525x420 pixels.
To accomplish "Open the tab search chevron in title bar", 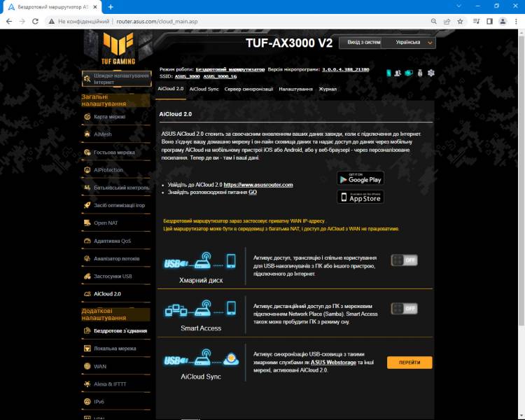I will pyautogui.click(x=458, y=6).
